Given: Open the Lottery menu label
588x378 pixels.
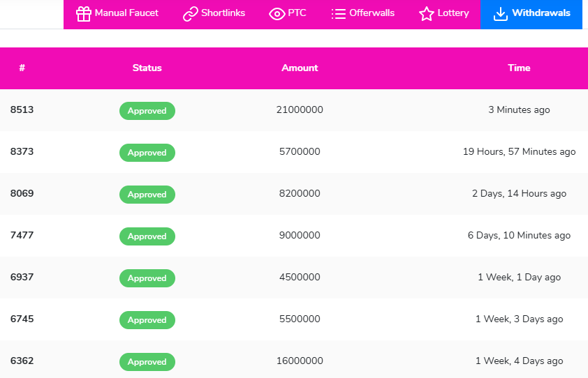Looking at the screenshot, I should click(453, 13).
